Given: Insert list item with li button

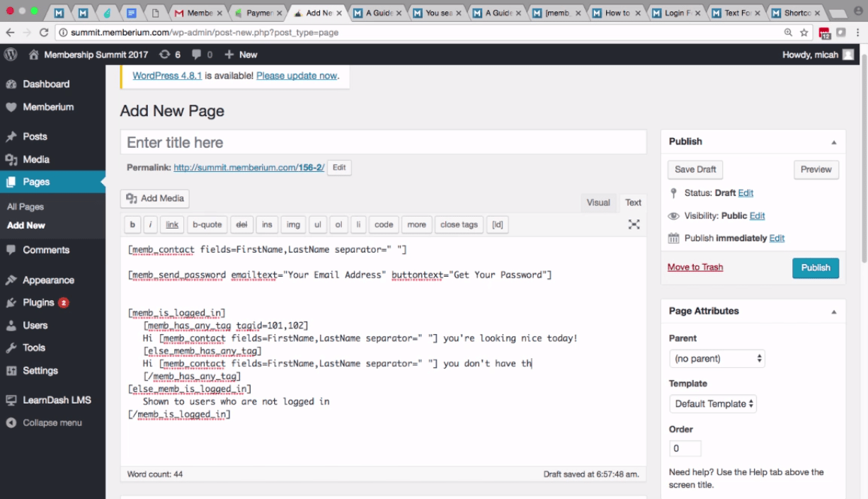Looking at the screenshot, I should pos(359,224).
